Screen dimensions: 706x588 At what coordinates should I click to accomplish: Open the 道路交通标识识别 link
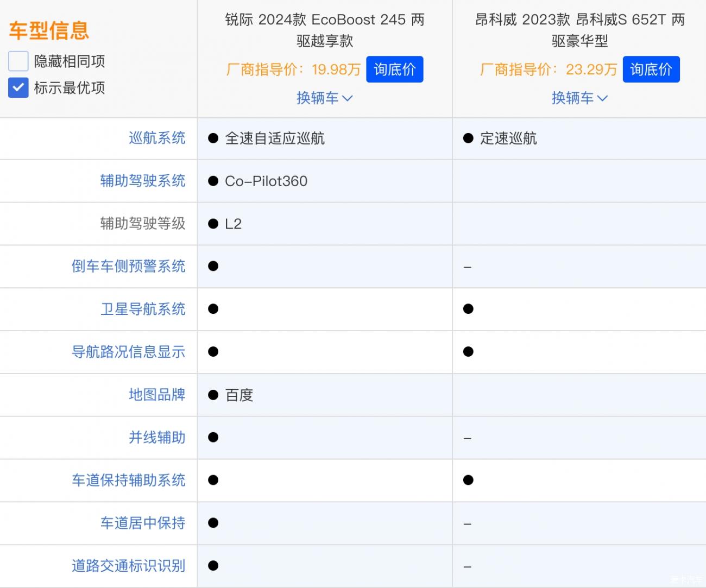click(x=129, y=566)
